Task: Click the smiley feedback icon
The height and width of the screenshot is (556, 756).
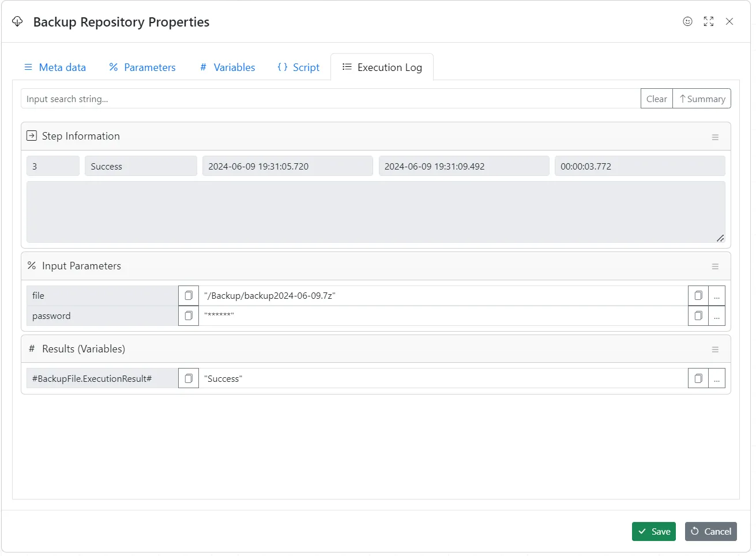Action: click(x=687, y=21)
